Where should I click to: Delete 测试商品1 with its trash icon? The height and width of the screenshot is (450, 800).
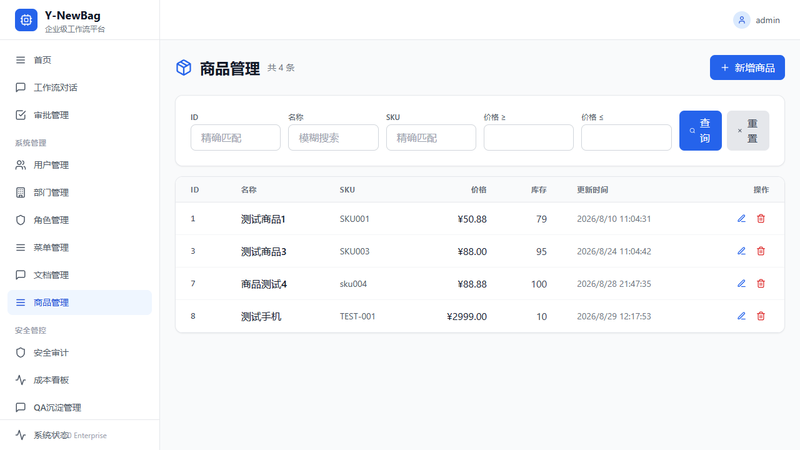pyautogui.click(x=761, y=219)
